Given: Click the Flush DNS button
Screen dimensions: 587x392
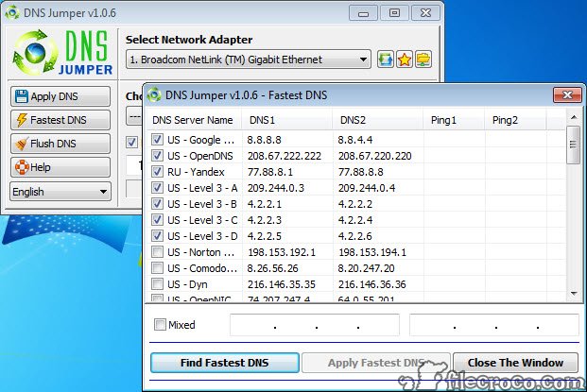Looking at the screenshot, I should click(60, 144).
